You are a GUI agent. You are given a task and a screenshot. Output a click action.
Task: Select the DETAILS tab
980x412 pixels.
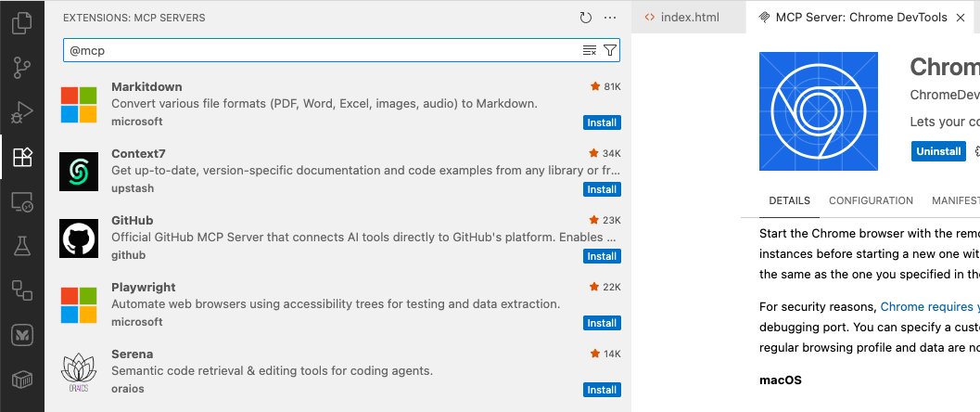[789, 200]
